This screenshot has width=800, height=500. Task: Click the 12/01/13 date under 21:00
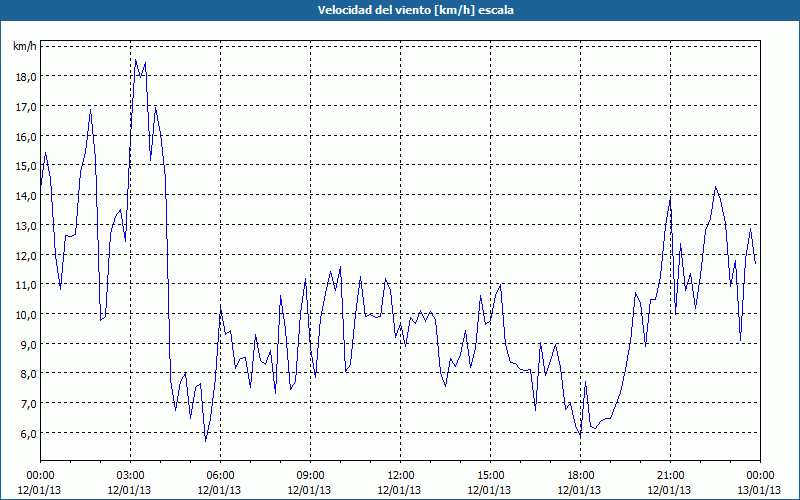click(x=670, y=490)
